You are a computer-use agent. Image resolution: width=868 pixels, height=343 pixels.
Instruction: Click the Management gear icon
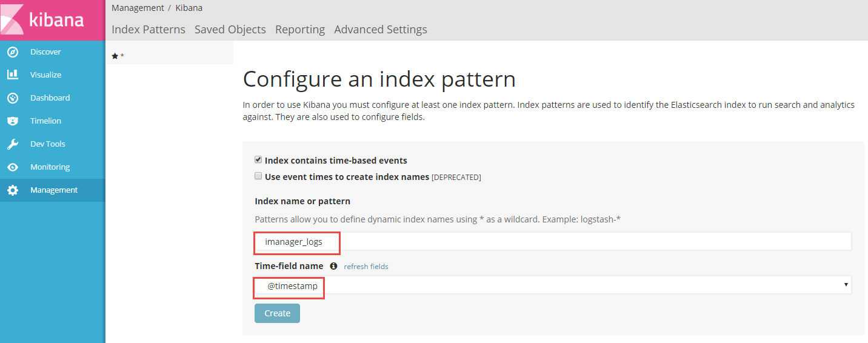pyautogui.click(x=13, y=190)
